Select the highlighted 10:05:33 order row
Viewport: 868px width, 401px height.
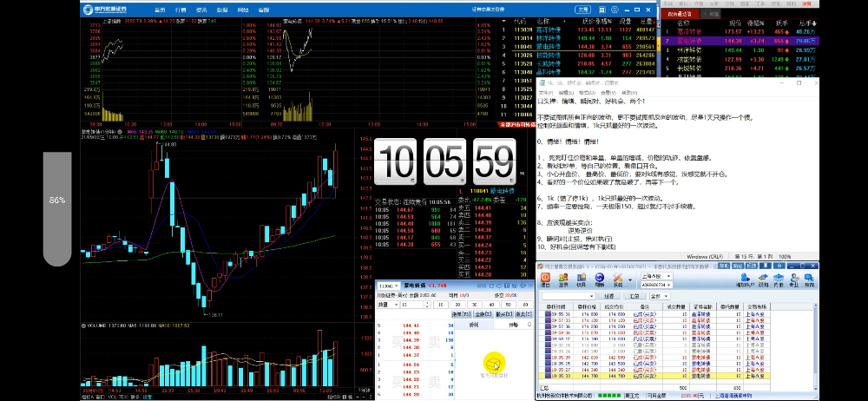tap(654, 376)
